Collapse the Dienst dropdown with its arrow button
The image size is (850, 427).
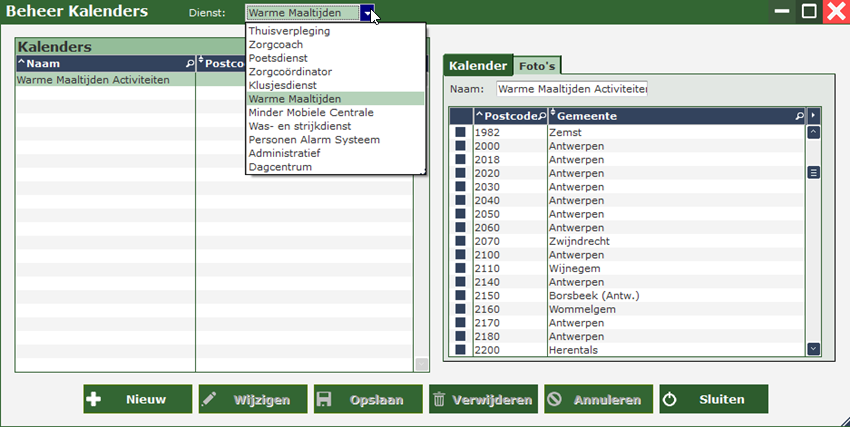[369, 13]
